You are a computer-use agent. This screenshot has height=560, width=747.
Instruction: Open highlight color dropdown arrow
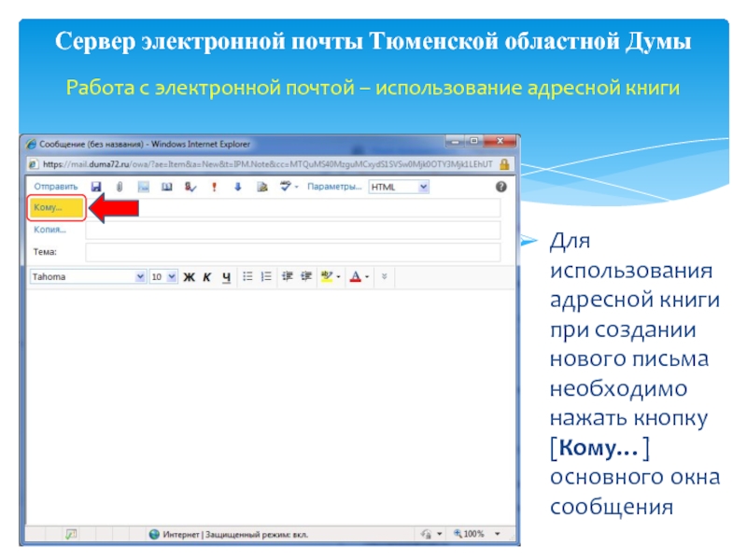tap(338, 277)
